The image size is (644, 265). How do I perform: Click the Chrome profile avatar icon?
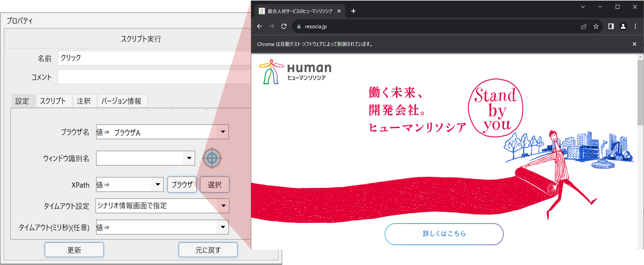pyautogui.click(x=623, y=26)
